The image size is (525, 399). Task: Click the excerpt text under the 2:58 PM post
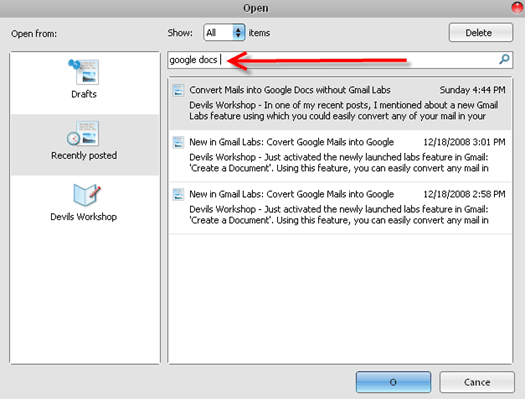[x=339, y=215]
